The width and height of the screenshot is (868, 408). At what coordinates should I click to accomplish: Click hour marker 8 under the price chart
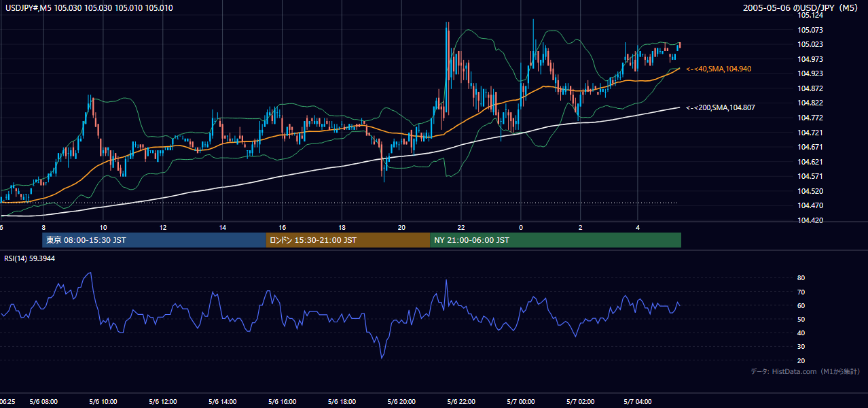pyautogui.click(x=43, y=227)
